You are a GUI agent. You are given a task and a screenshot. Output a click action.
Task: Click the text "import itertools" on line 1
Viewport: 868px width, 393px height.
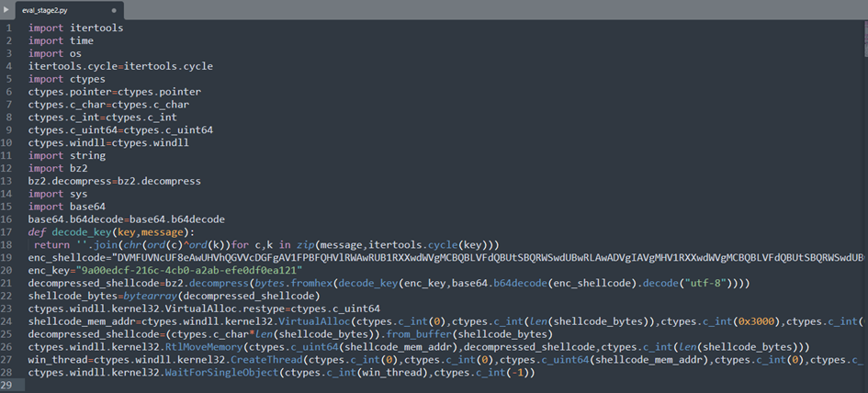point(76,28)
